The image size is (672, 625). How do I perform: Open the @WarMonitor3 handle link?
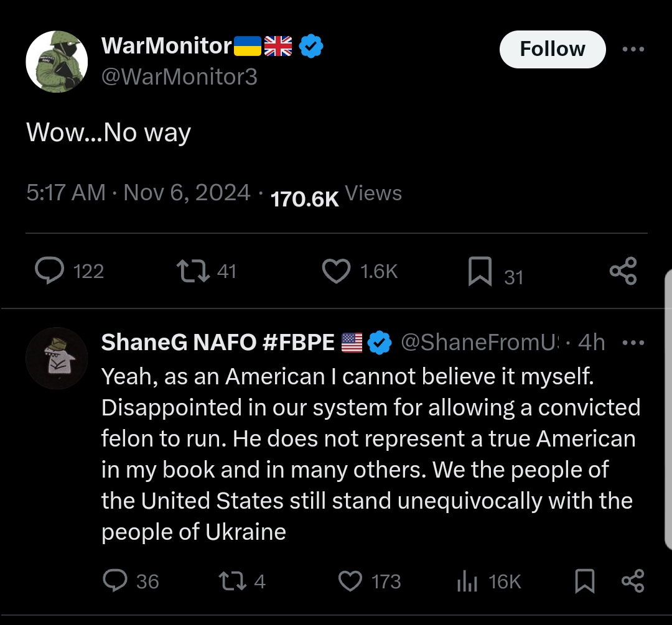179,77
